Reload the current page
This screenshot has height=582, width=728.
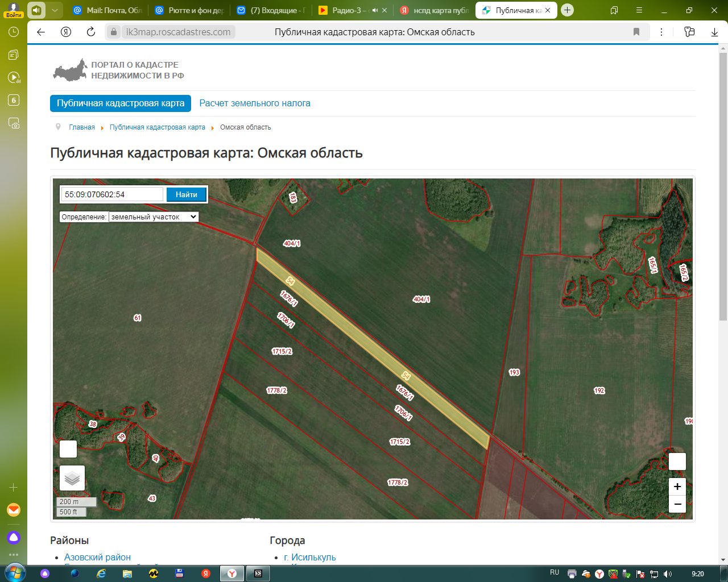pos(91,32)
